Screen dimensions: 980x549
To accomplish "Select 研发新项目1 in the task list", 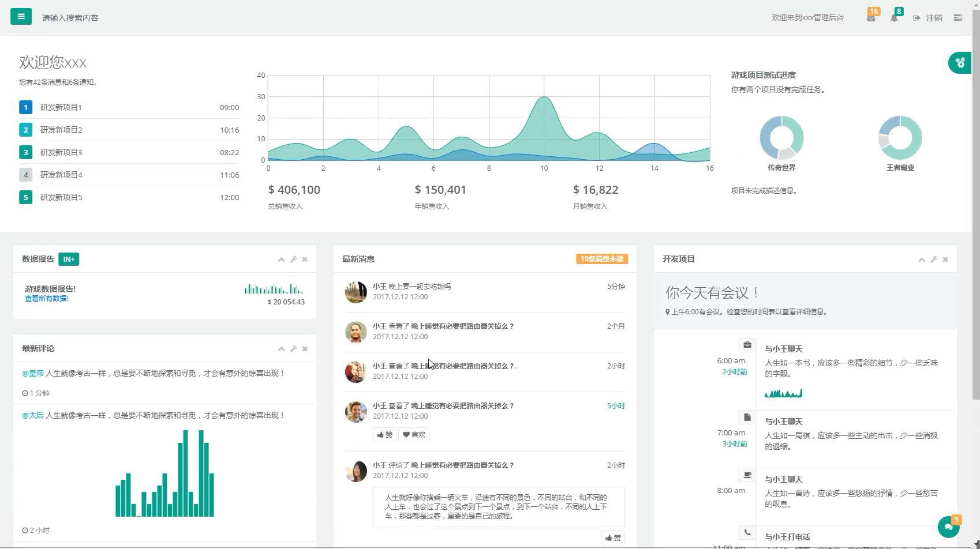I will click(61, 107).
